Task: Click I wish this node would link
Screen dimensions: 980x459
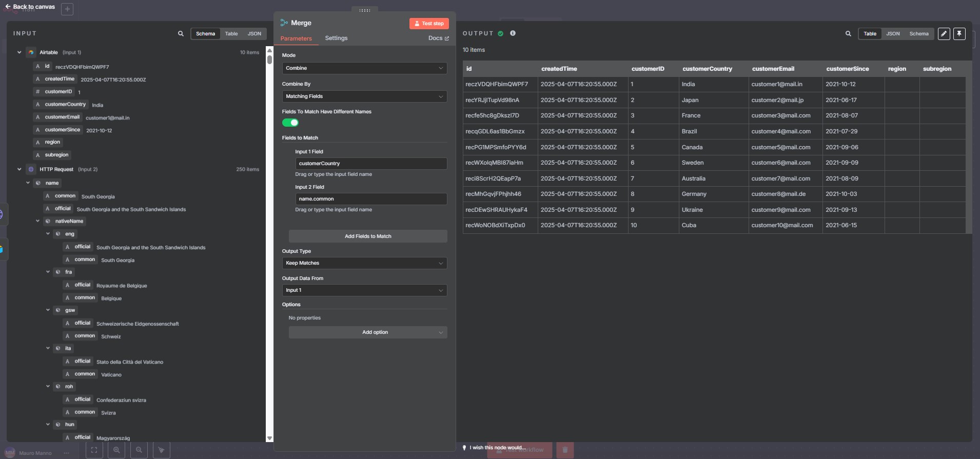Action: [498, 448]
